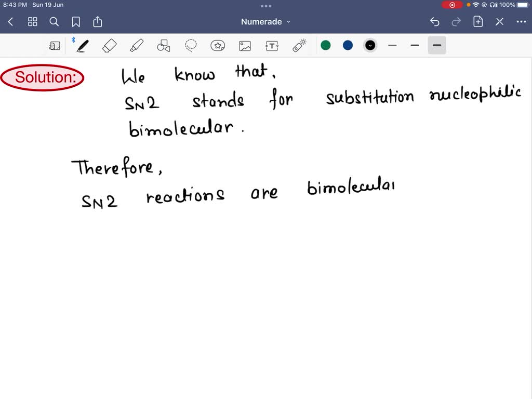The height and width of the screenshot is (399, 532).
Task: Open the more options ellipsis menu
Action: tap(521, 22)
